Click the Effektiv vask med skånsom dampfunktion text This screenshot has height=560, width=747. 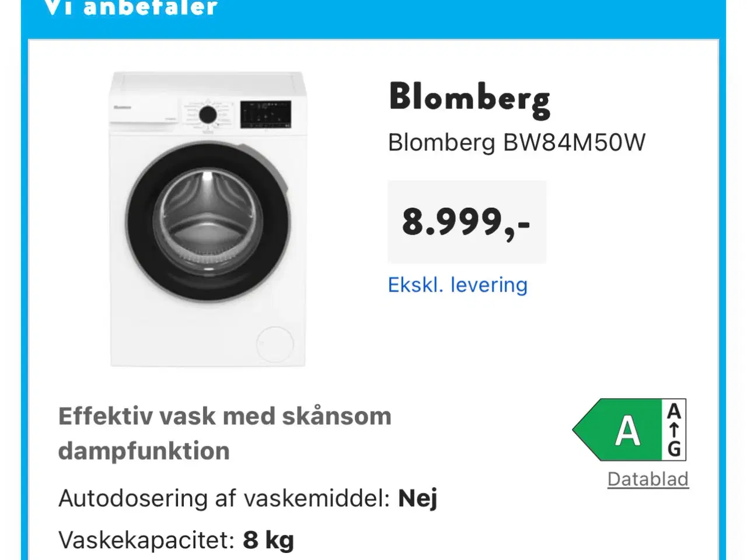tap(224, 433)
